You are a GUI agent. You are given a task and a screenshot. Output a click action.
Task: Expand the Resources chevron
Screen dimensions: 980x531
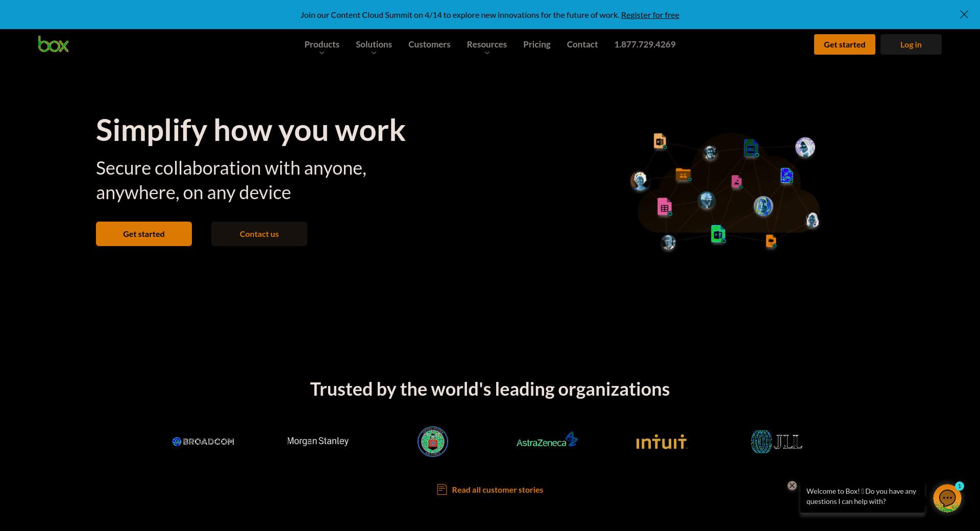487,53
